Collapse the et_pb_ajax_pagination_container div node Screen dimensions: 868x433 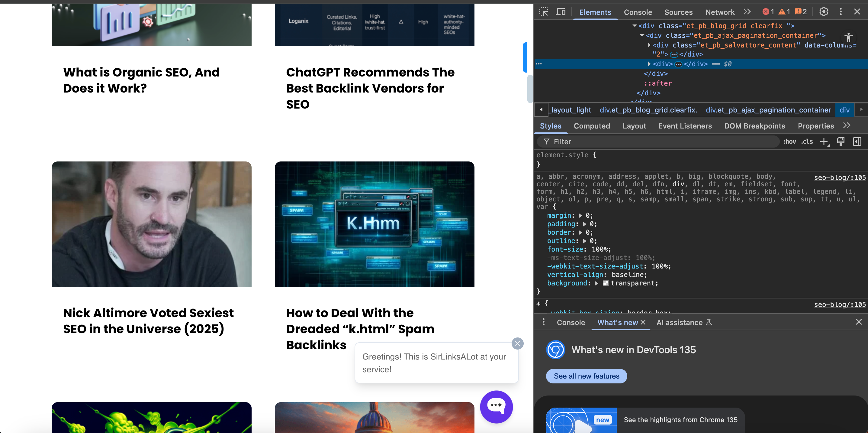(x=642, y=35)
